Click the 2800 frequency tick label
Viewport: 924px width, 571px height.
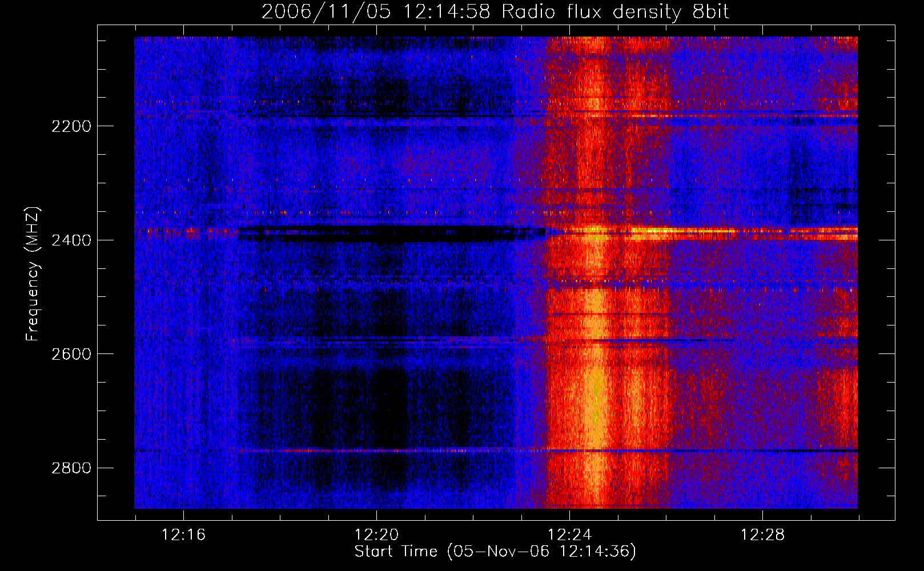pos(71,468)
